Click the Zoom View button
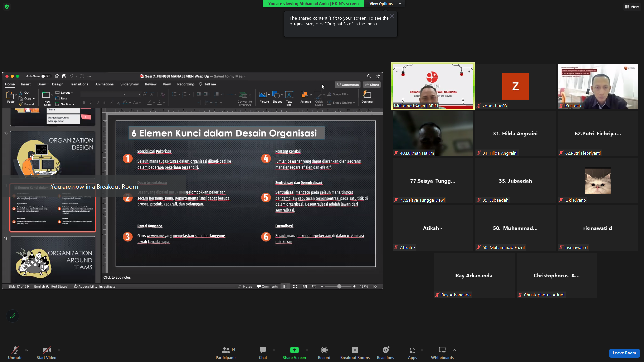 [x=632, y=7]
